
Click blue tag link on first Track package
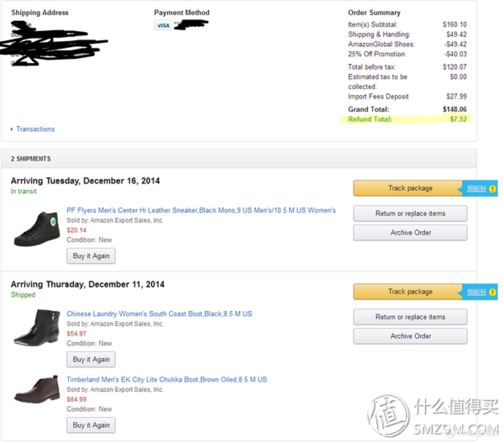476,189
